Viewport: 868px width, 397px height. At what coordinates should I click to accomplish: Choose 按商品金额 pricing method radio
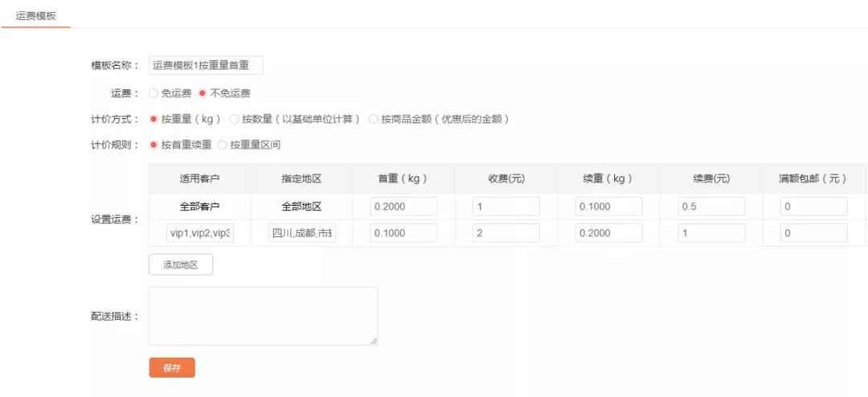coord(374,119)
